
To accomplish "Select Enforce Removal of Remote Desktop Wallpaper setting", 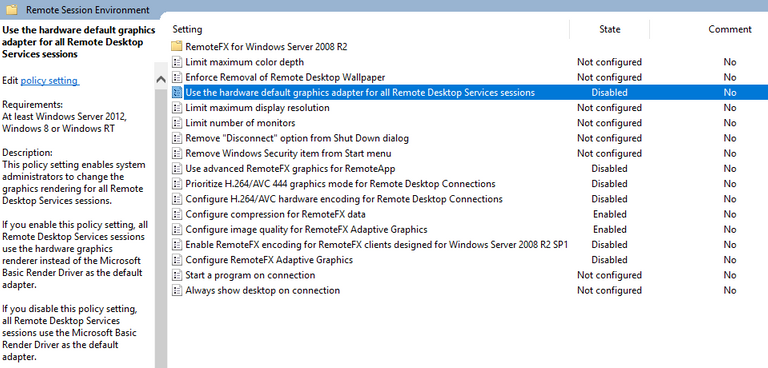I will click(x=285, y=77).
